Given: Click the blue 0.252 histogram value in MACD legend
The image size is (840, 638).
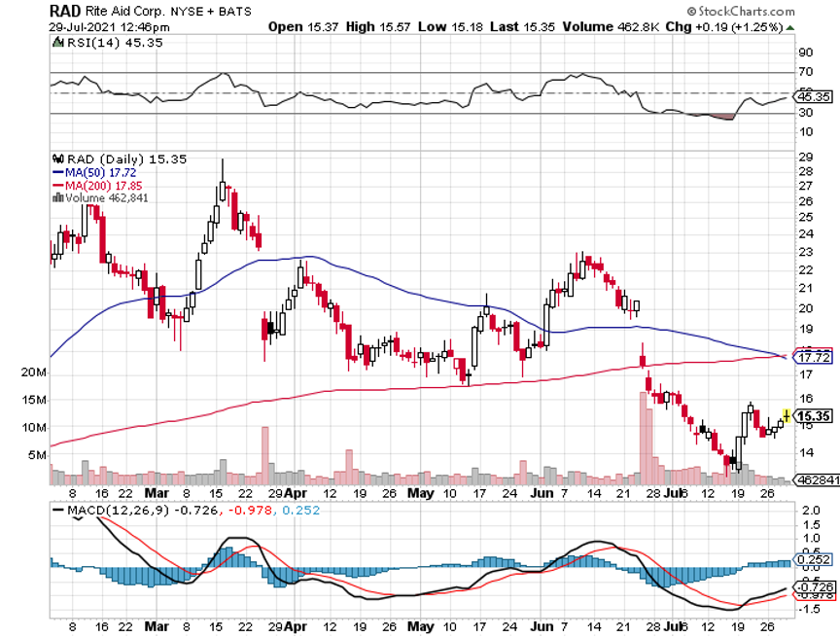Looking at the screenshot, I should 301,510.
